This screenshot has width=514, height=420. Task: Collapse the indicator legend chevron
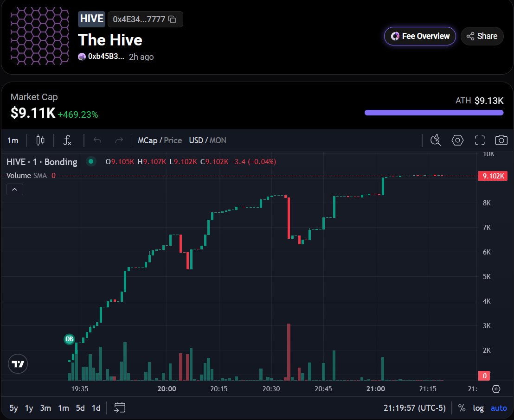click(15, 189)
